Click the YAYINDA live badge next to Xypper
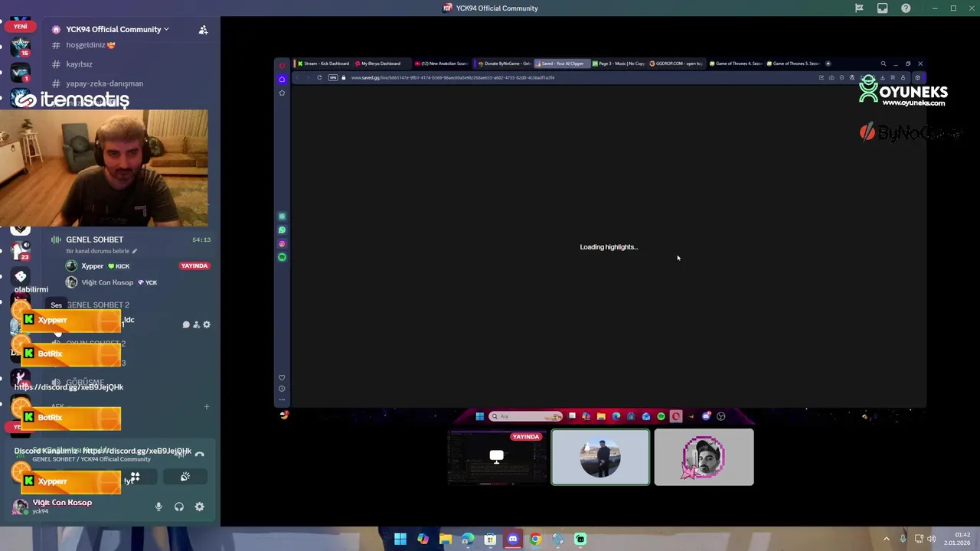 point(194,266)
